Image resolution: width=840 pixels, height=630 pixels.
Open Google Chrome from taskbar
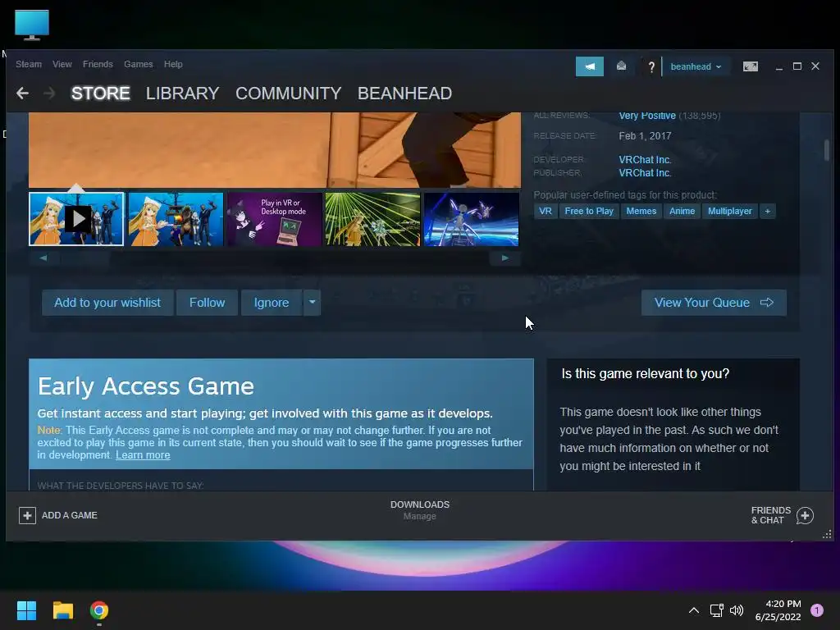click(x=99, y=610)
